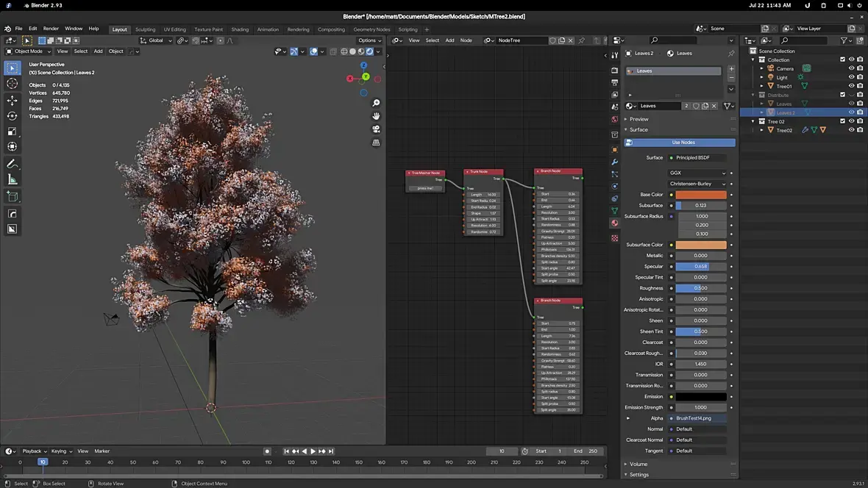The width and height of the screenshot is (868, 488).
Task: Hide the Camera object in outliner
Action: click(851, 68)
